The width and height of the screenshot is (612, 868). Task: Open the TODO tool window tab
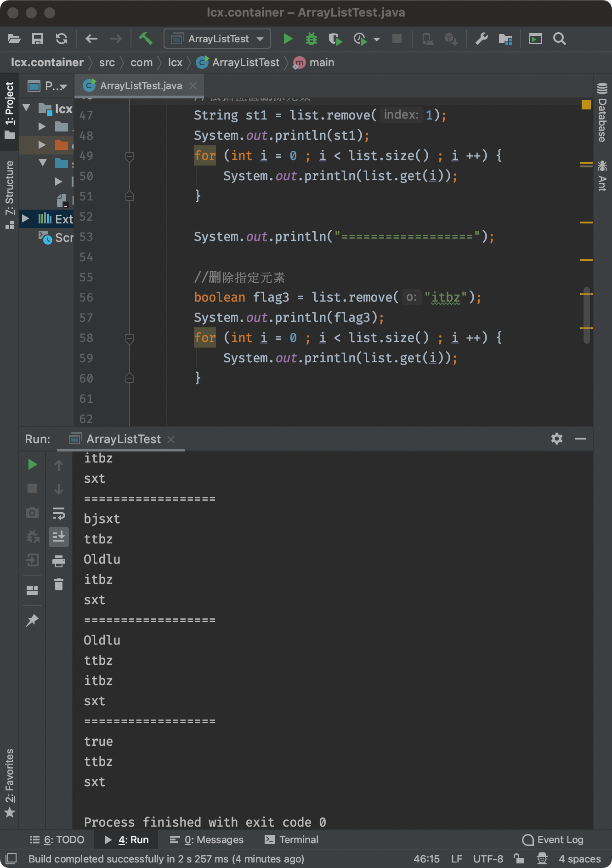pyautogui.click(x=57, y=840)
